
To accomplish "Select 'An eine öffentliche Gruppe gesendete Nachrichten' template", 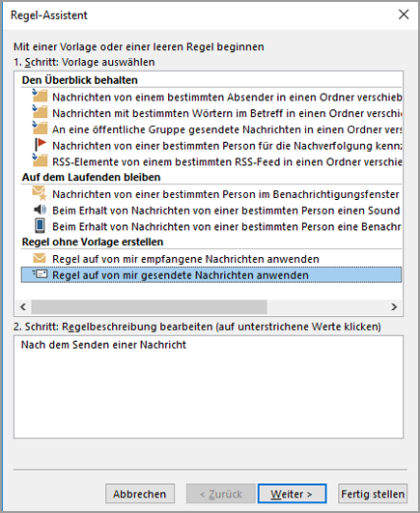I will (x=227, y=129).
